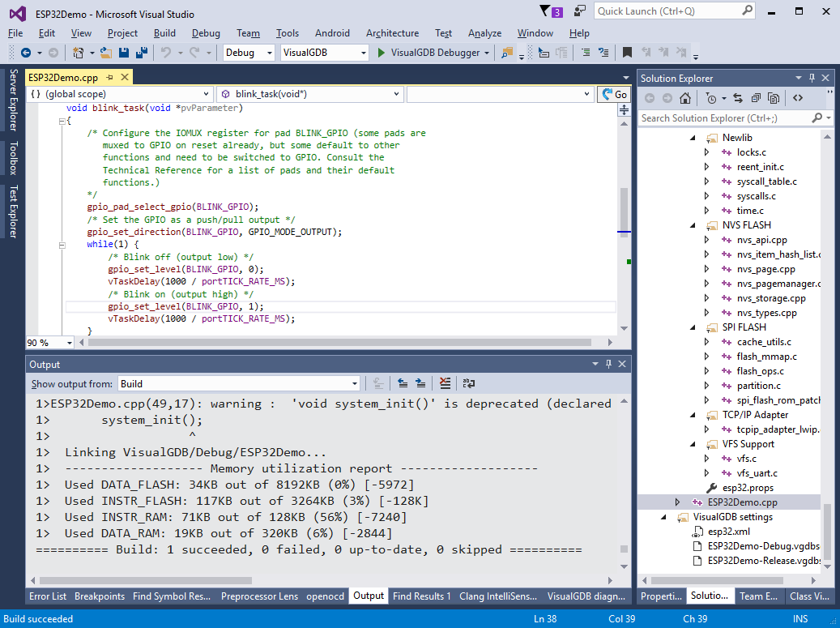Clear All output with the red X icon
Viewport: 840px width, 628px height.
pos(445,383)
